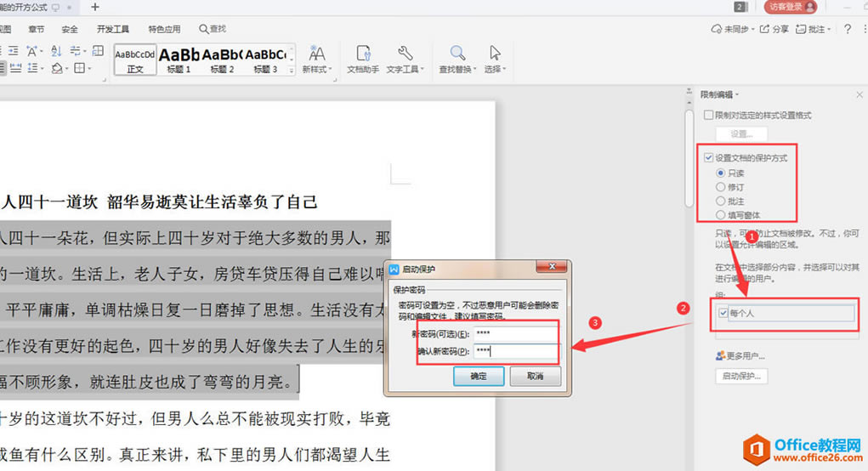This screenshot has height=471, width=868.
Task: Open the 文档助手 document assistant tool
Action: (363, 59)
